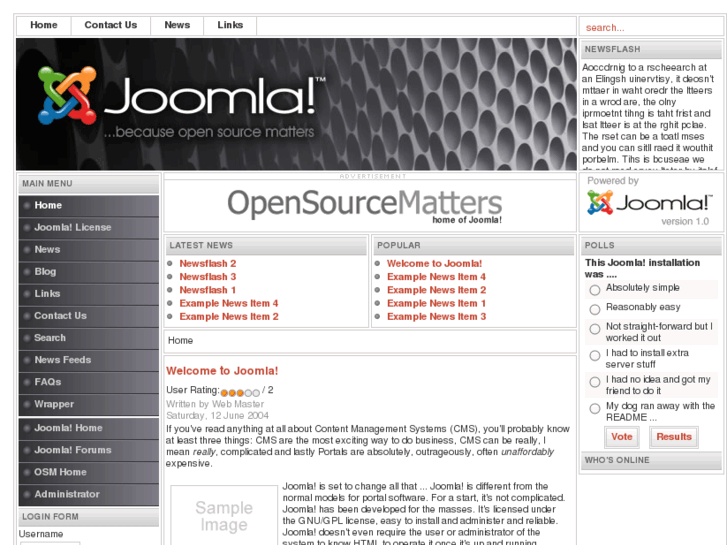Open Example News Item 4 in Latest News

click(x=229, y=303)
